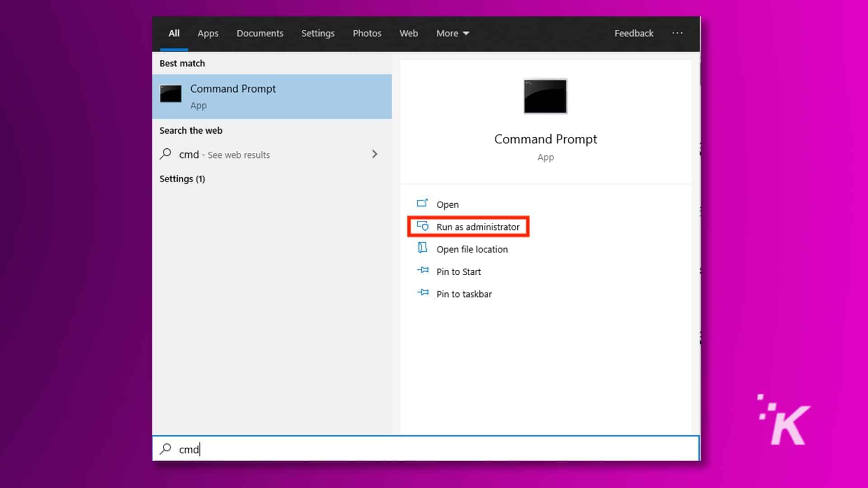Click cmd See web results entry
Viewport: 868px width, 488px height.
pos(272,155)
